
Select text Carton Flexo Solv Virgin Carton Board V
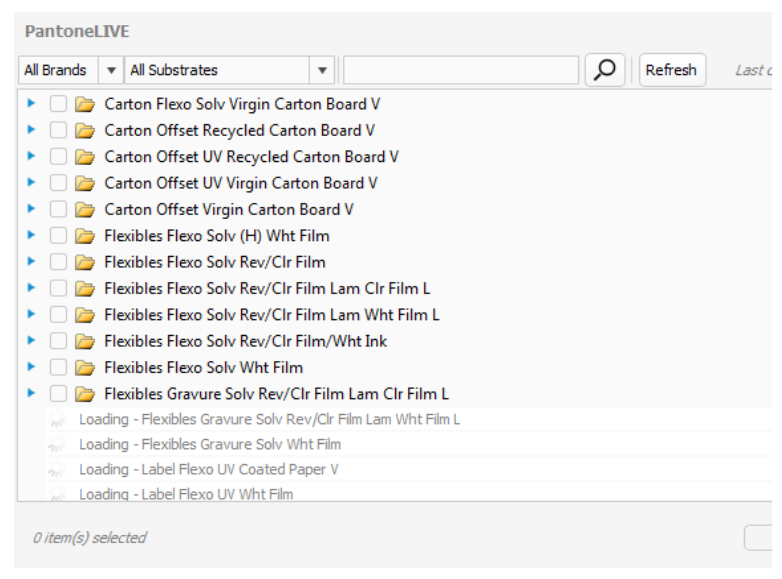(242, 104)
